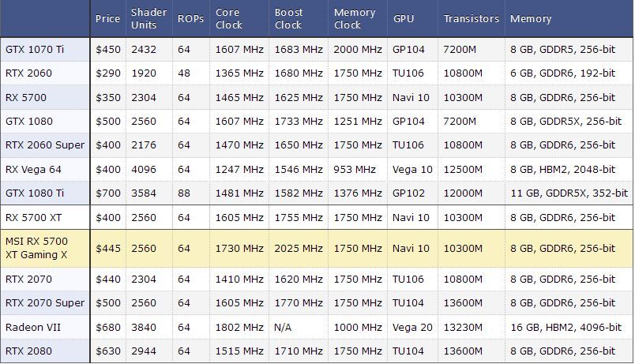Click 1515 MHz core clock of RTX 2080
The height and width of the screenshot is (364, 635).
click(239, 351)
